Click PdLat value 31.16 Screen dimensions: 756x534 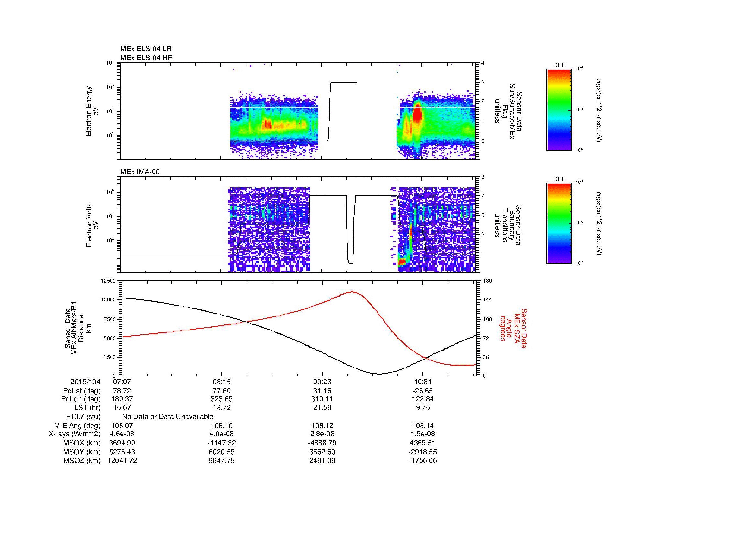[322, 391]
